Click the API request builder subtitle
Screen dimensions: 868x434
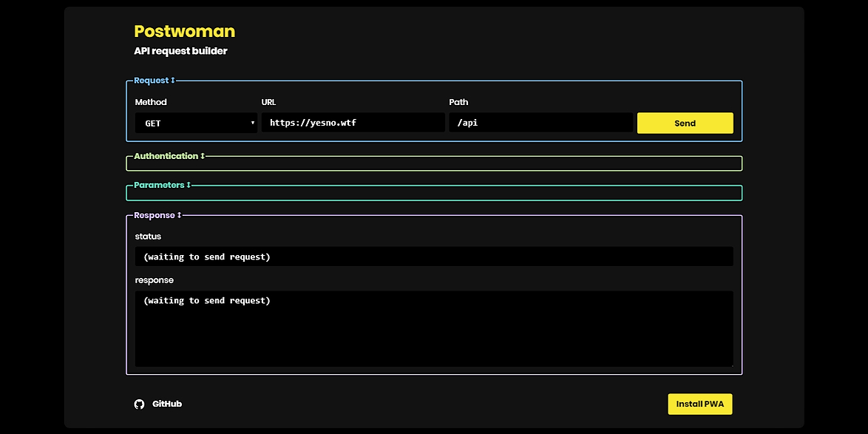point(180,51)
